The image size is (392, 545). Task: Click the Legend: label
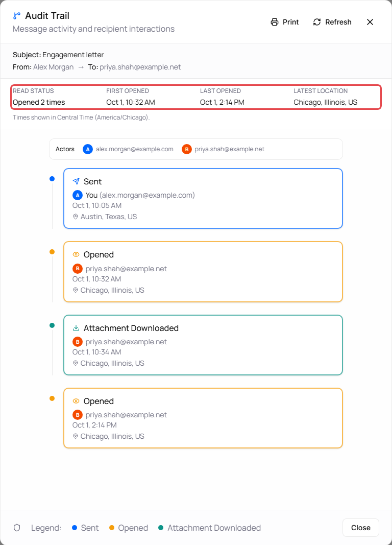(x=46, y=528)
